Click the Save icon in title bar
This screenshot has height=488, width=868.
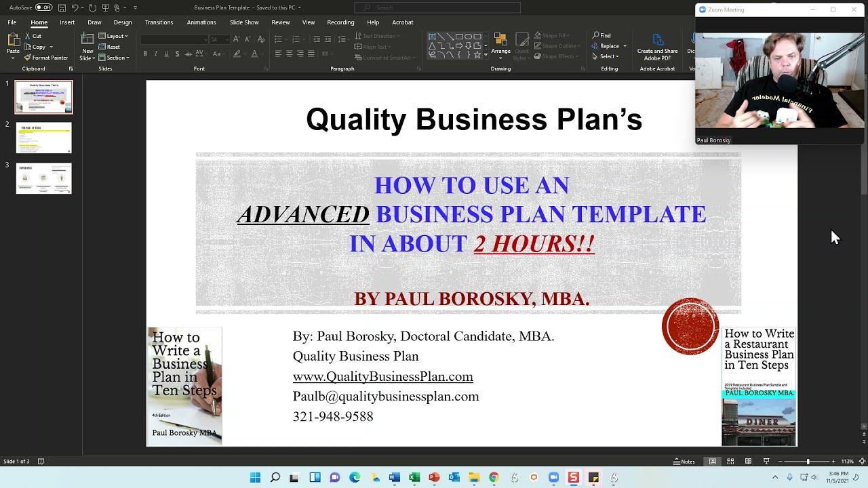pyautogui.click(x=62, y=7)
